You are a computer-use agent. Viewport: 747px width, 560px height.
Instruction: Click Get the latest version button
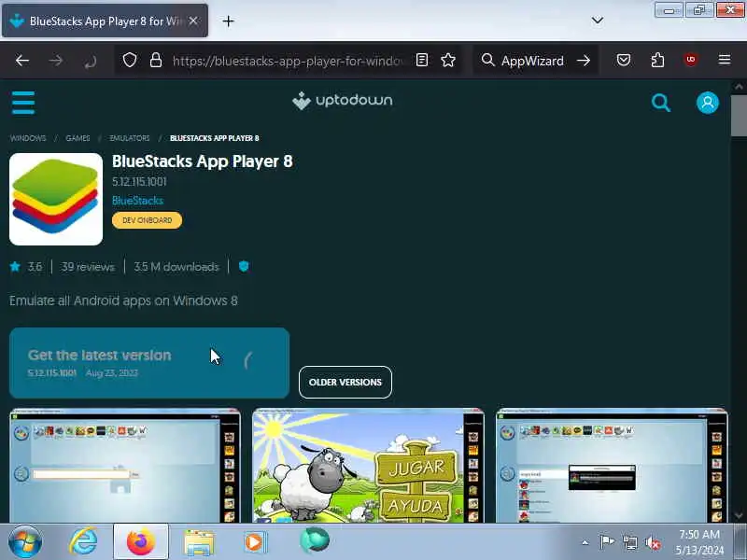[149, 363]
